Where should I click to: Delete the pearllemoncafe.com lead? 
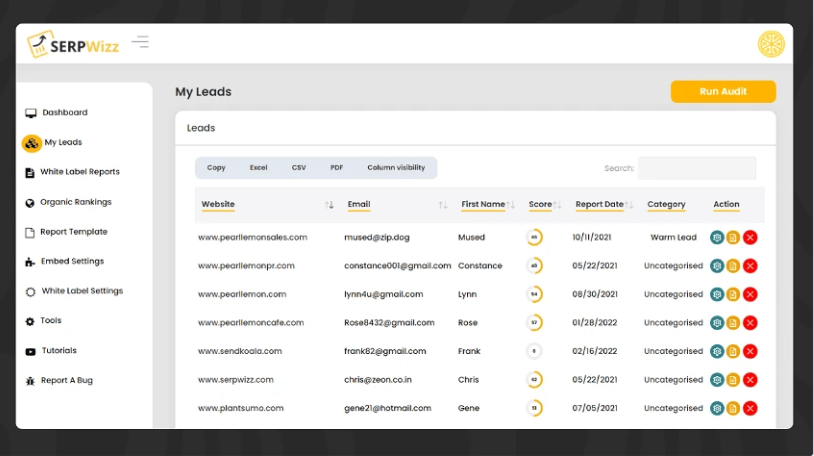[750, 323]
